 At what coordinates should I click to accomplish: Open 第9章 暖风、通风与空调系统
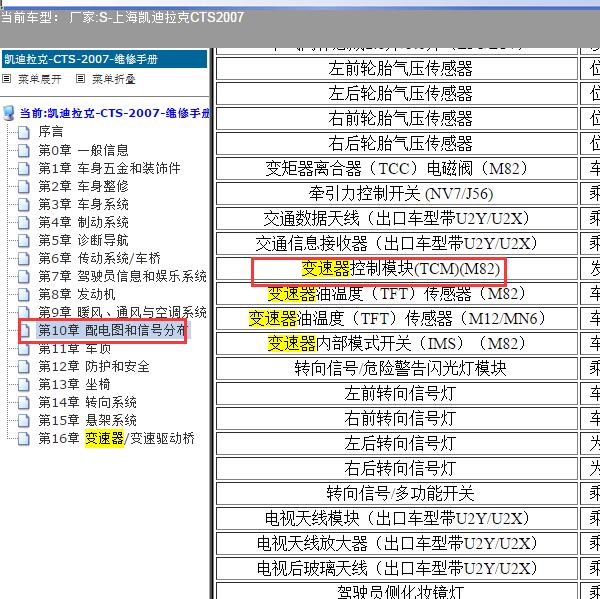tap(122, 312)
